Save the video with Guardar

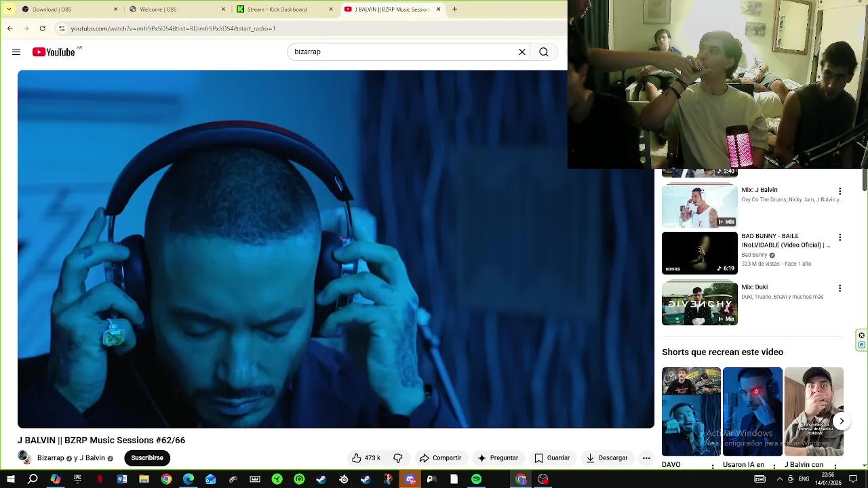tap(552, 458)
